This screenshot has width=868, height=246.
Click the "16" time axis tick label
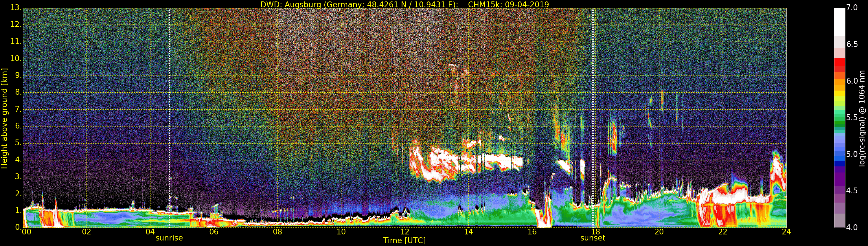coord(532,232)
